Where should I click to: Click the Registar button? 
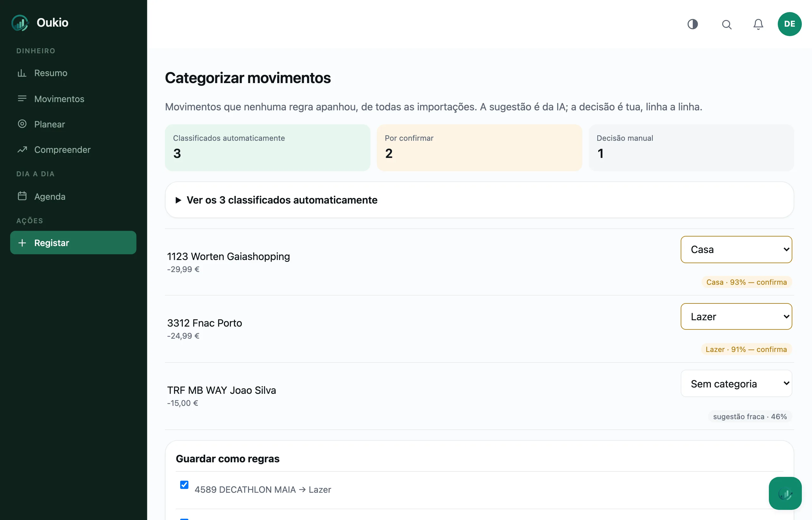pos(73,243)
